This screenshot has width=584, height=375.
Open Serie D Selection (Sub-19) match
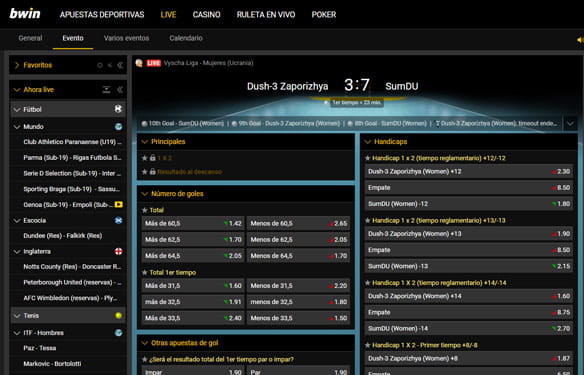pyautogui.click(x=73, y=173)
